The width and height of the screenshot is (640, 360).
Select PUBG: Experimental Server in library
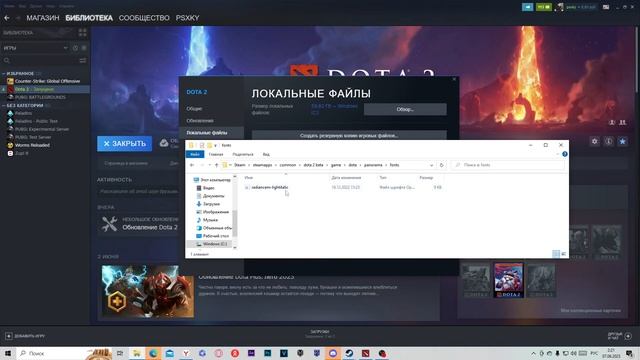click(x=42, y=129)
